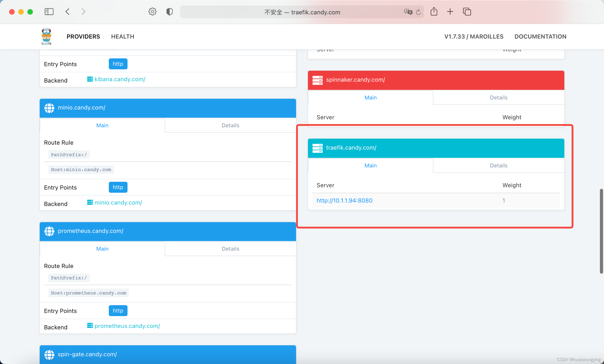Click the reload page icon
Viewport: 604px width, 364px height.
point(418,12)
